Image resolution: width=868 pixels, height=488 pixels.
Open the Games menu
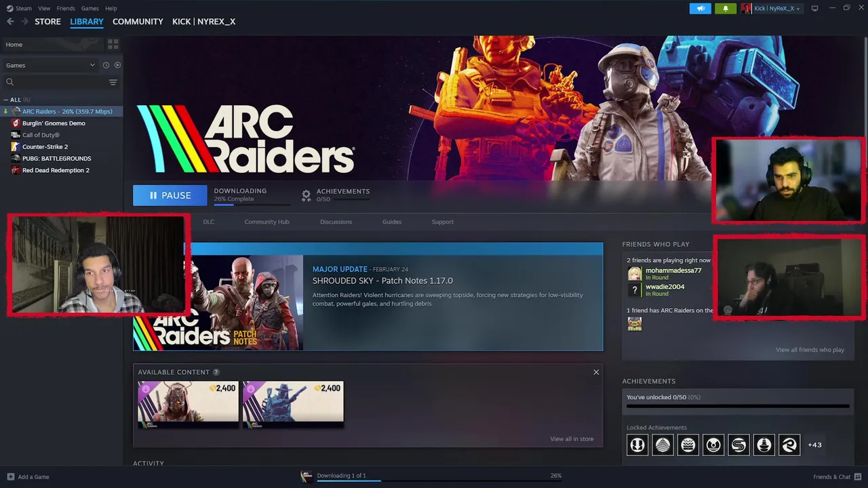(90, 8)
